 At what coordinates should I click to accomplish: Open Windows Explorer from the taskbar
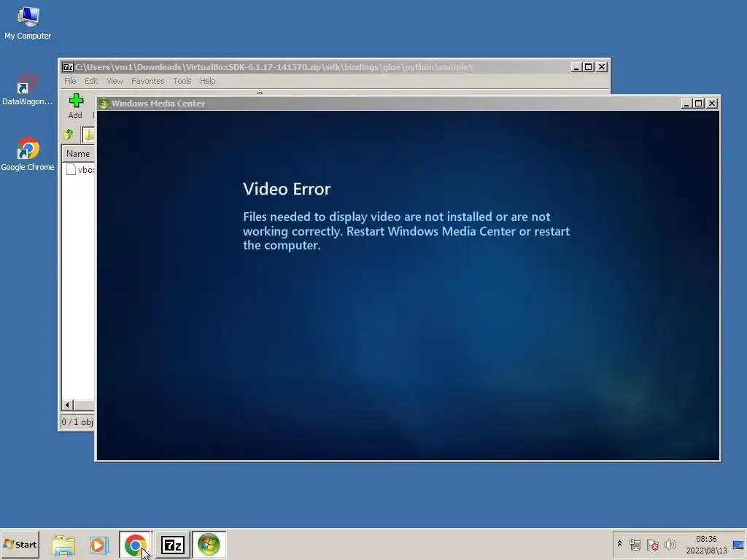coord(63,545)
